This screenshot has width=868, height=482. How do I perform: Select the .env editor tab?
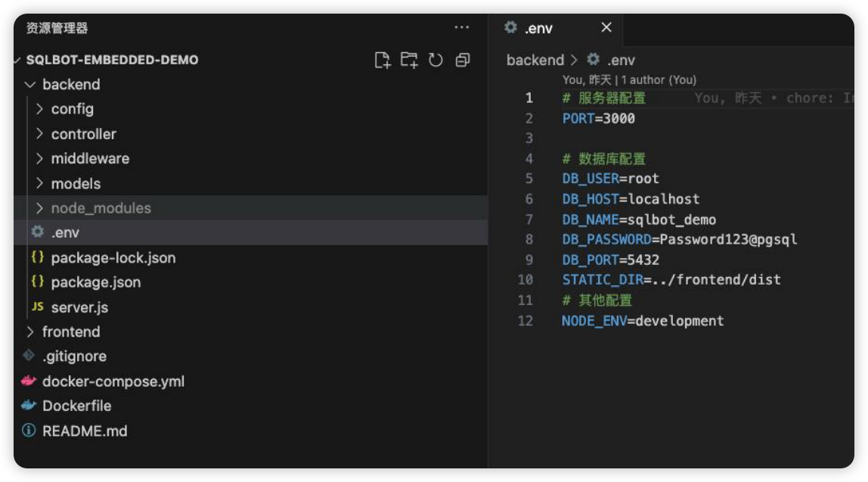[x=538, y=29]
